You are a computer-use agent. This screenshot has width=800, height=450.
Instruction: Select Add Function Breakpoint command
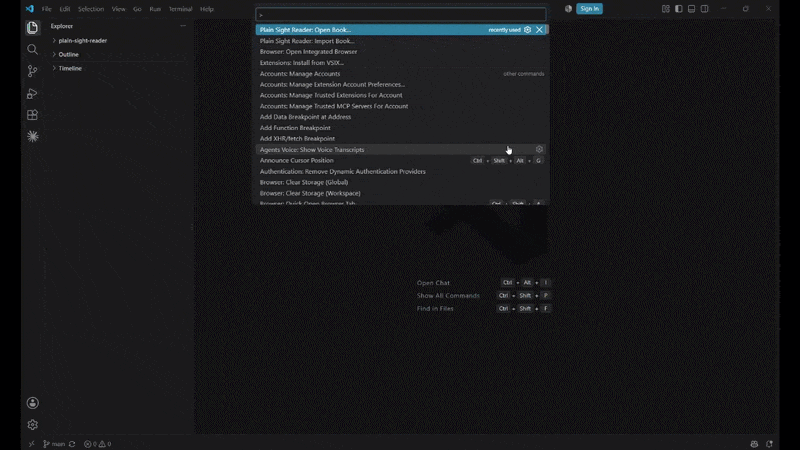402,128
